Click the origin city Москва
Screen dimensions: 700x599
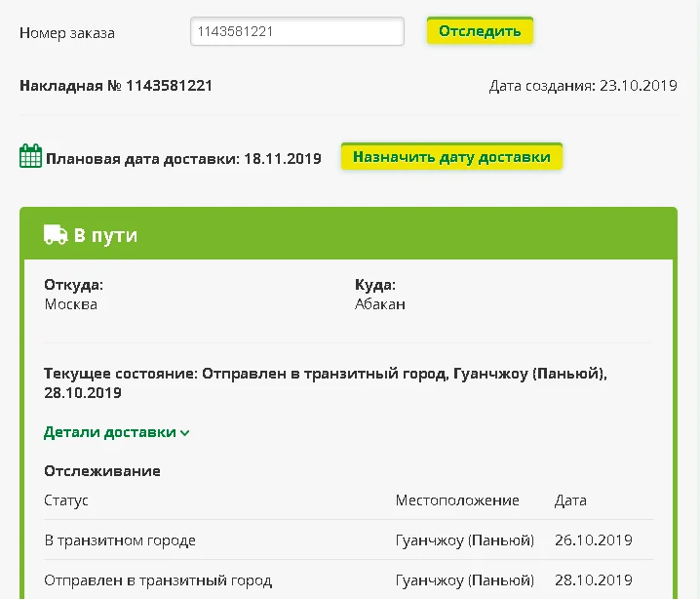click(x=70, y=304)
